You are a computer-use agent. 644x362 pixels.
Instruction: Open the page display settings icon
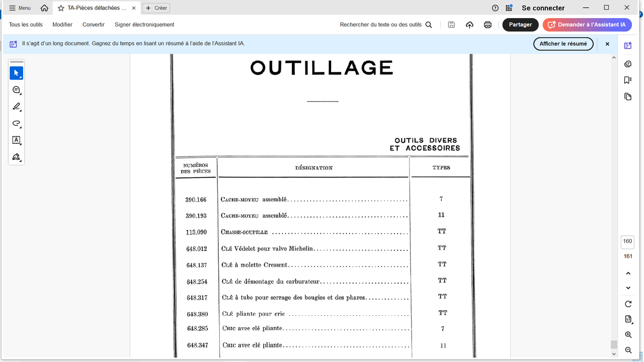628,319
